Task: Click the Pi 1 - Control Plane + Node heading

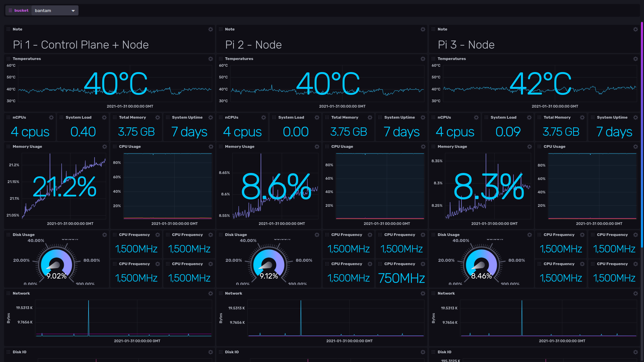Action: pyautogui.click(x=80, y=45)
